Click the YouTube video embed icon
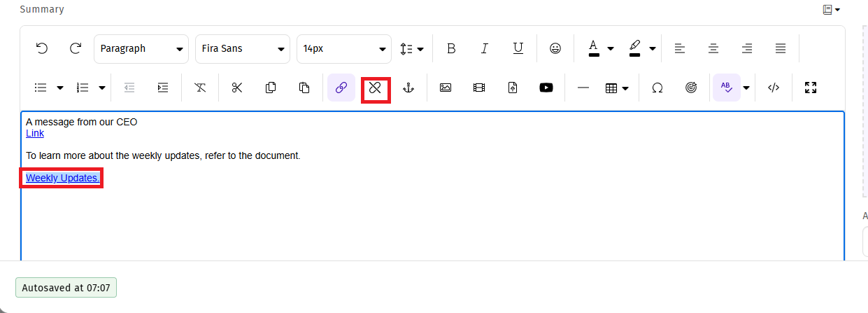Screen dimensions: 868x313 (546, 88)
